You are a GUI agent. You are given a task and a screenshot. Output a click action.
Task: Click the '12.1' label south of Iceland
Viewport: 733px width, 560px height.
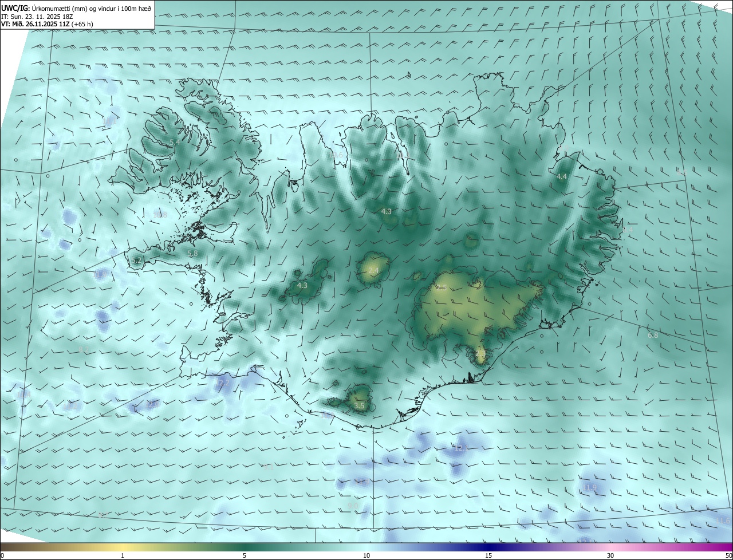pyautogui.click(x=461, y=448)
